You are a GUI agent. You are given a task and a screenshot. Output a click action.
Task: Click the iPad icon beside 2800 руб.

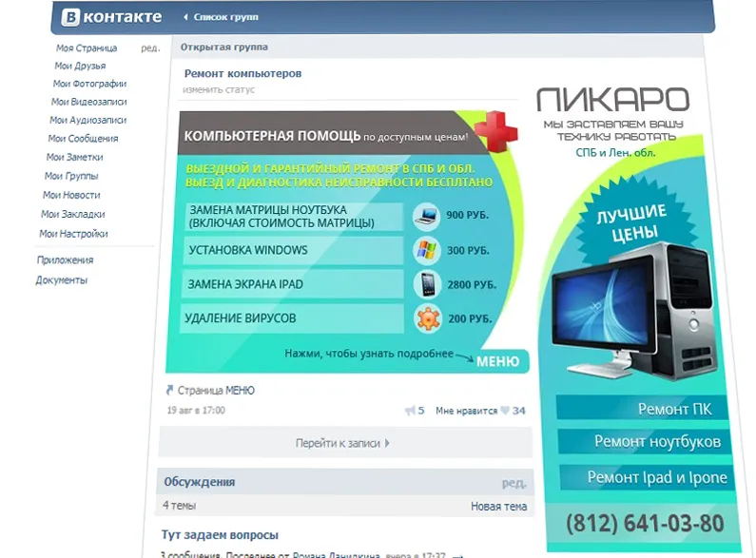428,284
